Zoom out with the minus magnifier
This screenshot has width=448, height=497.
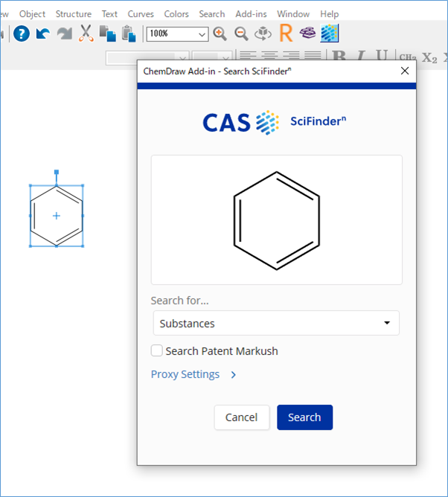coord(241,33)
